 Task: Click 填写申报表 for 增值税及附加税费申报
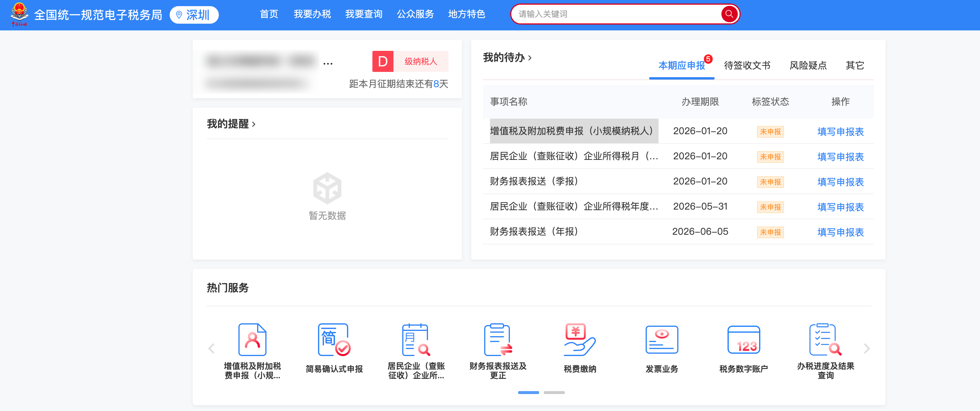(840, 132)
